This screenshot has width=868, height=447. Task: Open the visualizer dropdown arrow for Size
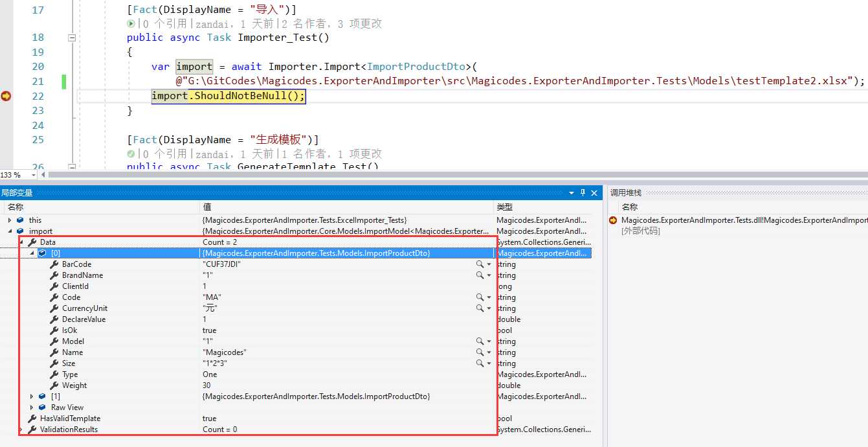pos(489,363)
